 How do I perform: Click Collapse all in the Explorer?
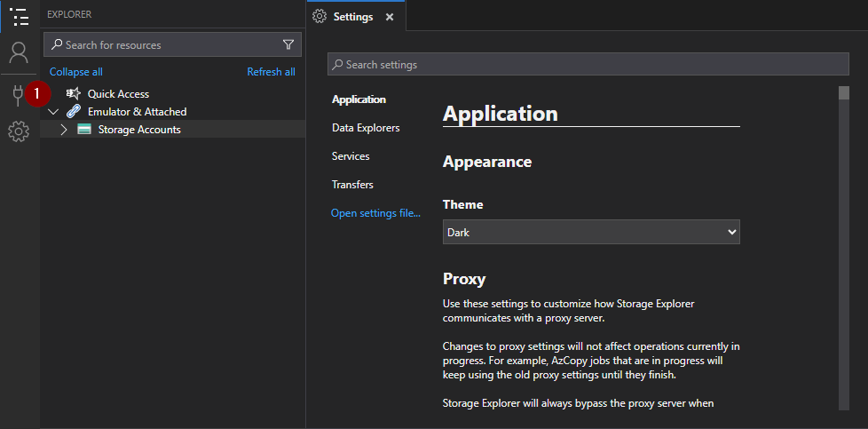75,72
